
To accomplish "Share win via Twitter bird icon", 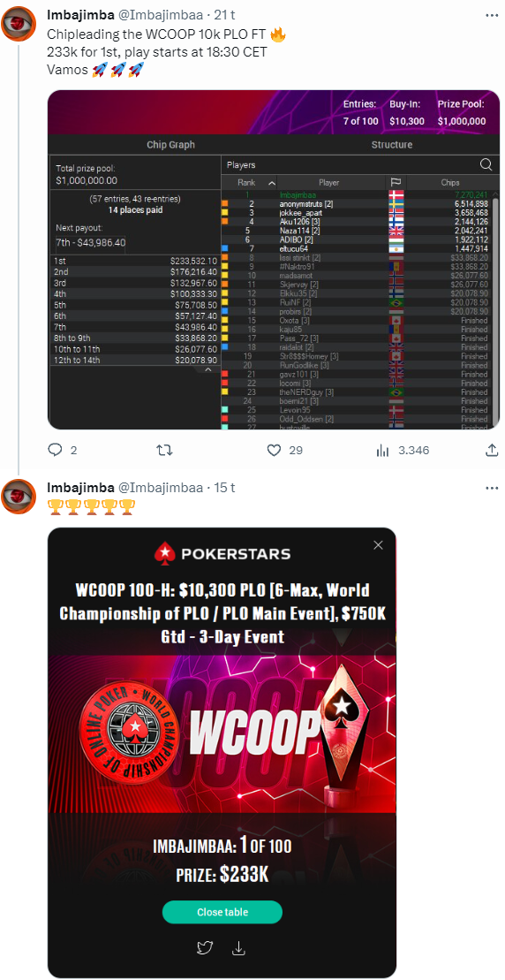I will click(205, 948).
